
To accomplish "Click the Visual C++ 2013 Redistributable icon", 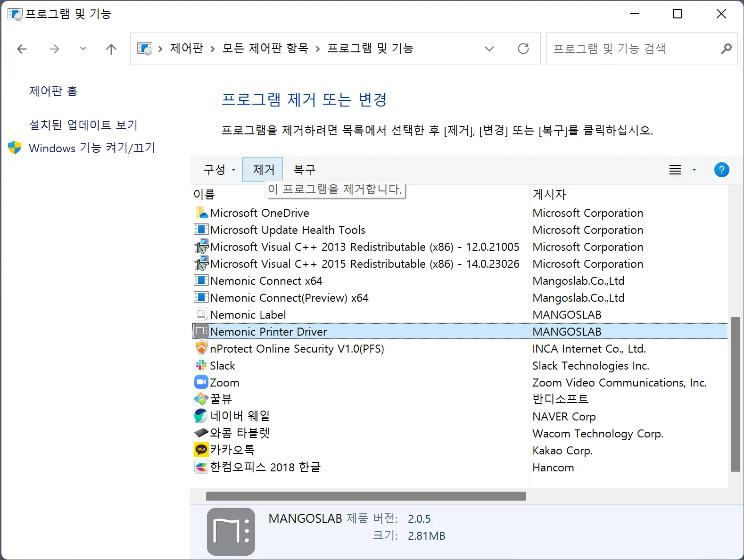I will 201,247.
